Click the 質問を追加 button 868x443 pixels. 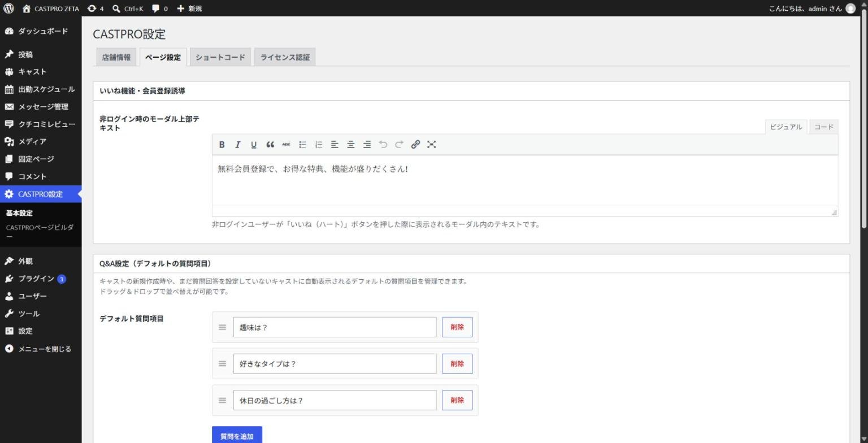pos(237,436)
